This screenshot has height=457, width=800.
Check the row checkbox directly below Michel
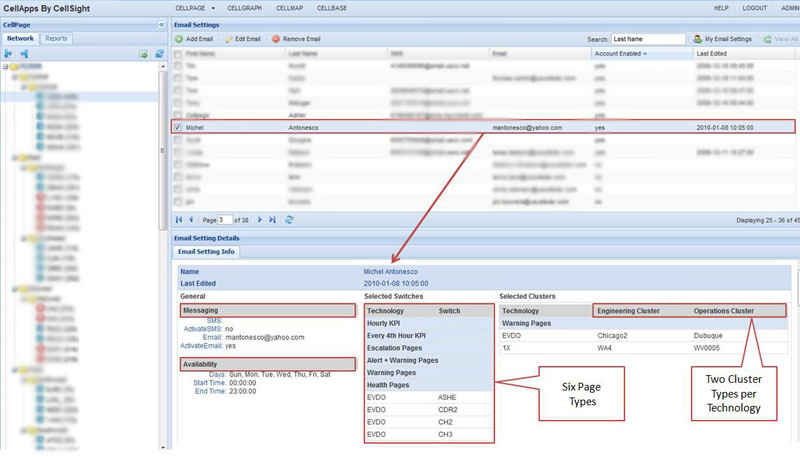pyautogui.click(x=178, y=143)
